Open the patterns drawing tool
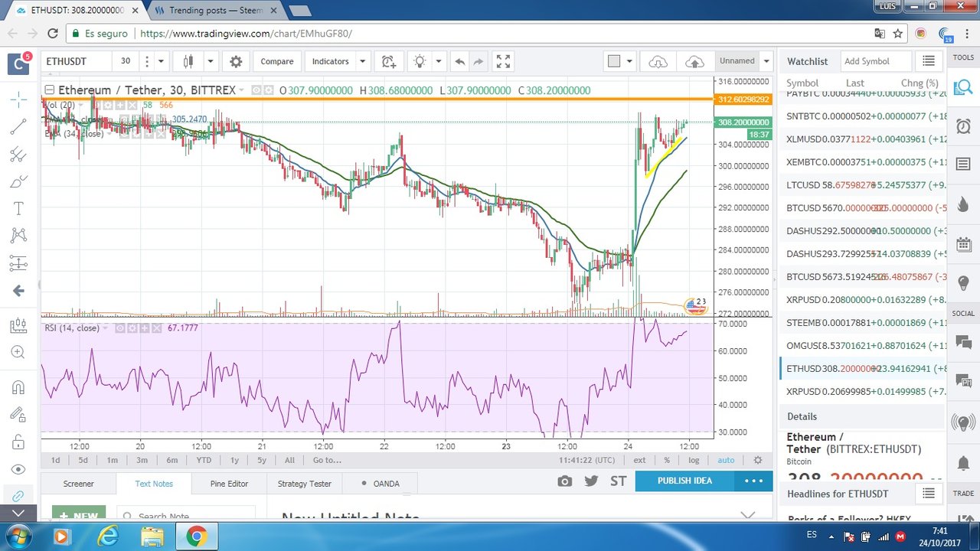This screenshot has height=551, width=980. [x=18, y=236]
